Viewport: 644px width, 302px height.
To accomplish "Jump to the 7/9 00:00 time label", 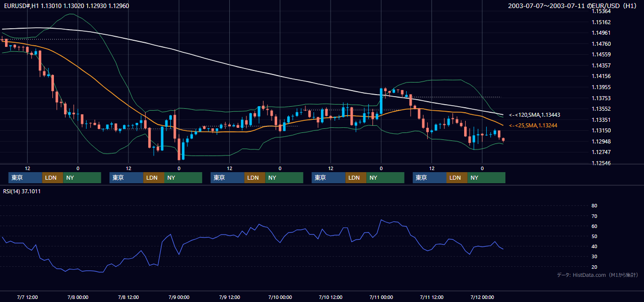I will 179,297.
